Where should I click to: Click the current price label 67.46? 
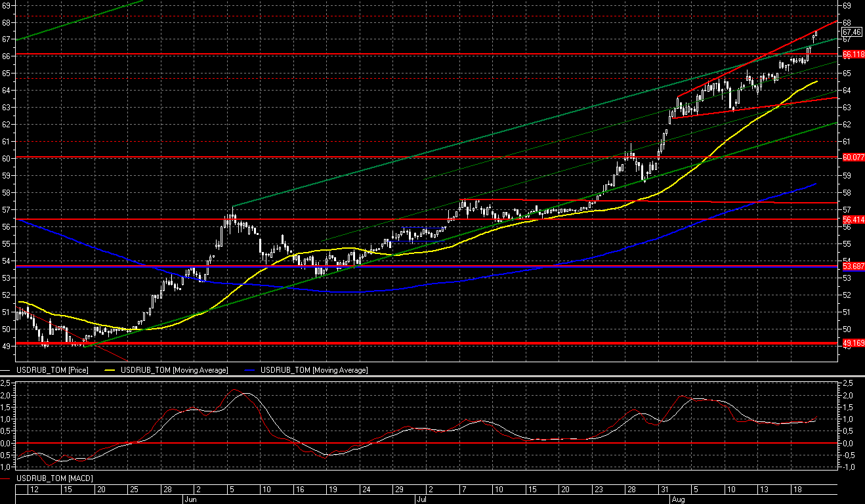coord(851,31)
